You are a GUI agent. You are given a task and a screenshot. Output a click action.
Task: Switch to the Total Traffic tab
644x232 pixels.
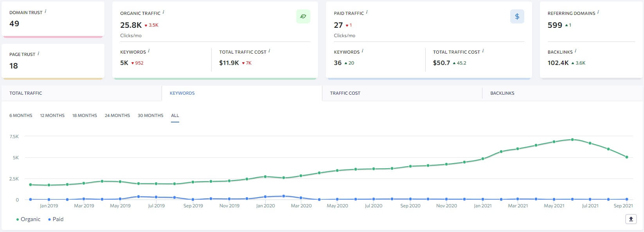[26, 93]
